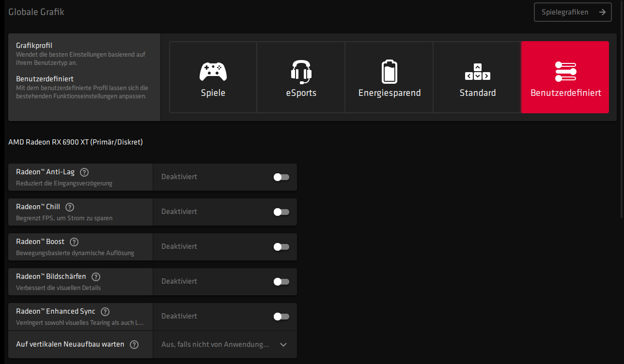Screen dimensions: 624x364
Task: Open help for Radeon Chill
Action: [x=70, y=207]
